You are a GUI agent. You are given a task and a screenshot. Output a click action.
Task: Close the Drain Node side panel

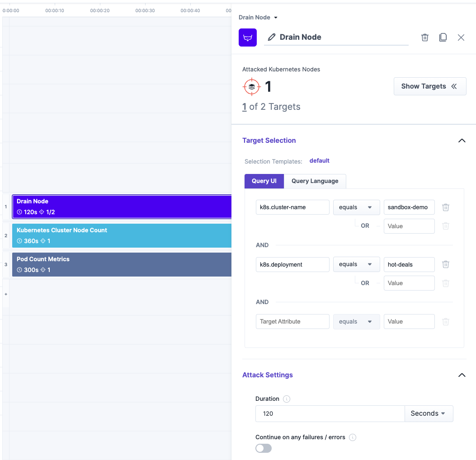461,38
